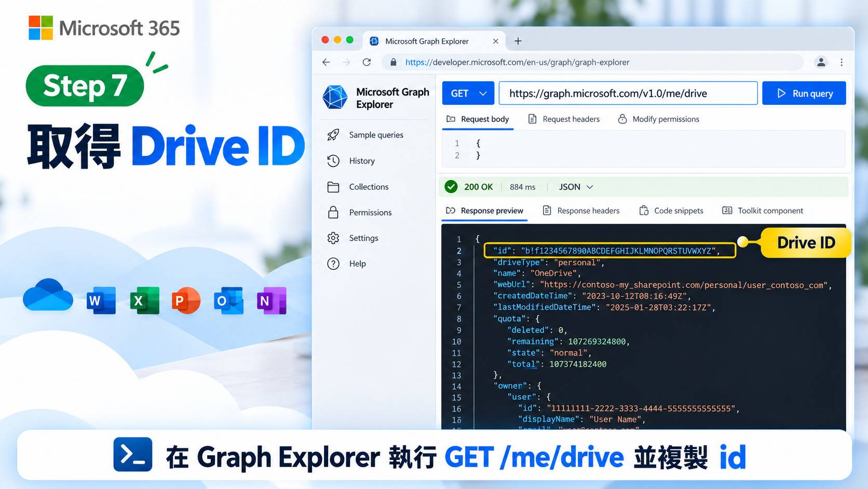Open the Toolkit component tab
The height and width of the screenshot is (489, 868).
tap(763, 211)
